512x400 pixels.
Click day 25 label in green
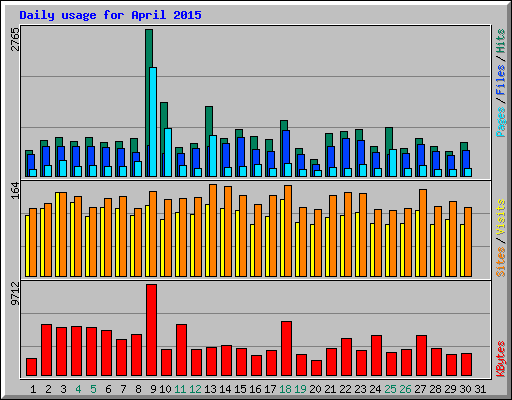pos(390,389)
